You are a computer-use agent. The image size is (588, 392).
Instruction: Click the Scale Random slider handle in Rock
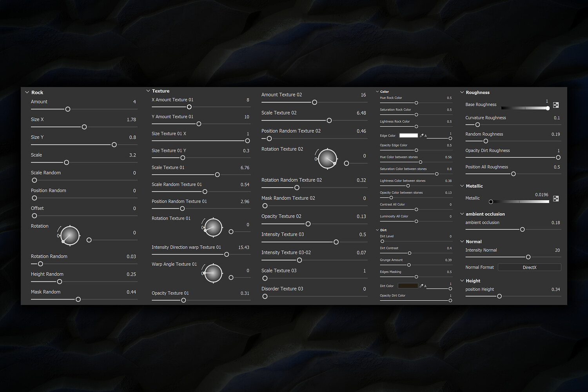click(x=34, y=180)
